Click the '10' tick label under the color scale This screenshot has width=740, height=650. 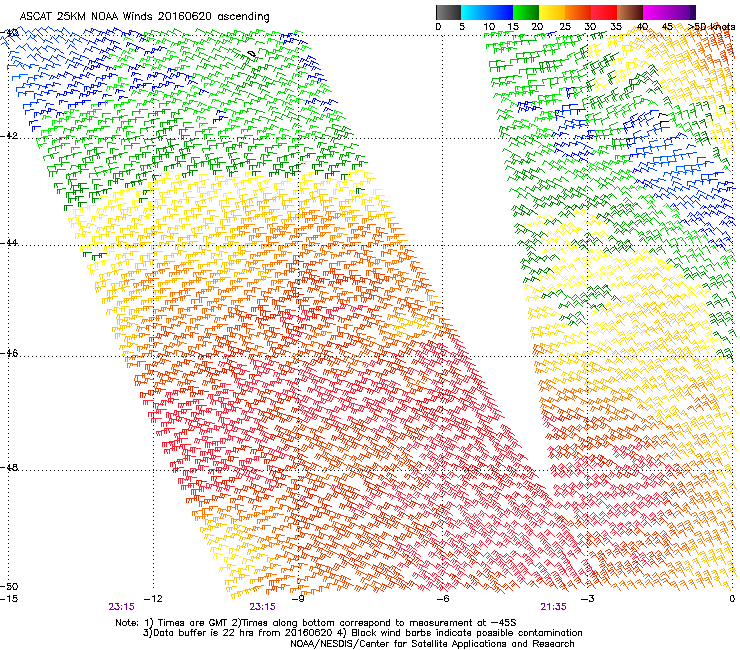[489, 27]
